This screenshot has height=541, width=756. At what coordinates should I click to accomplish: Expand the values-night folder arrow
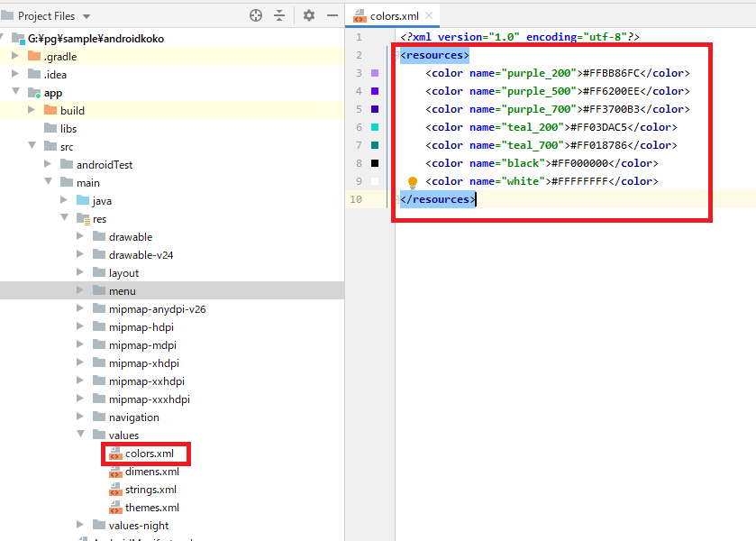tap(80, 525)
